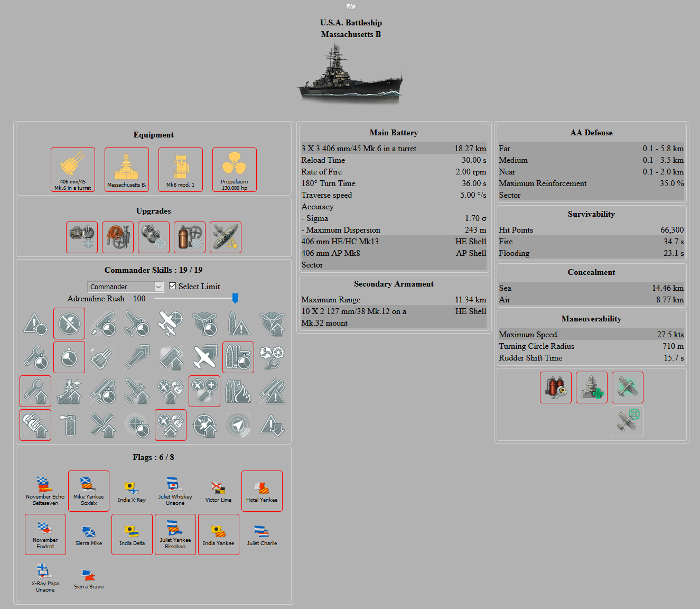Select the Propulsion 130,000 hp engine equipment
Screen dimensions: 700x609
[235, 170]
